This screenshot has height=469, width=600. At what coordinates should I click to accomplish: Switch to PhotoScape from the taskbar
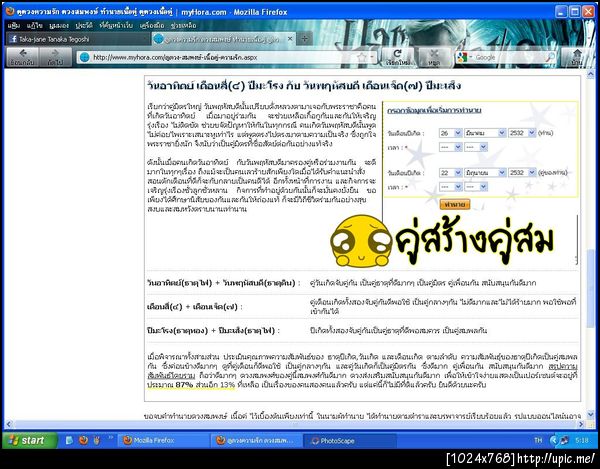[x=349, y=440]
